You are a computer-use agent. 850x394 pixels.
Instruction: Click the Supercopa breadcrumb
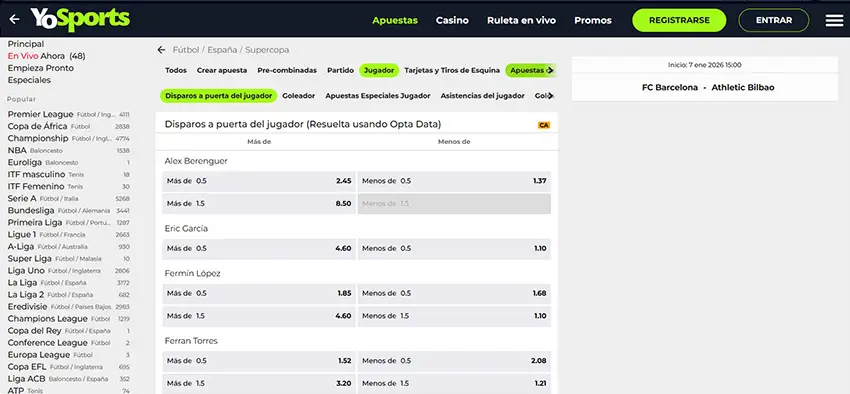[x=267, y=50]
